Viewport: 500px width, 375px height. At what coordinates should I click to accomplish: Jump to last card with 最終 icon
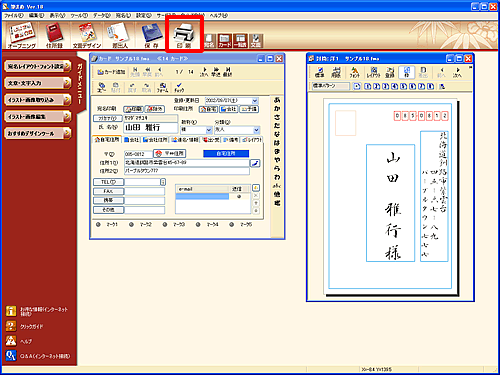228,72
